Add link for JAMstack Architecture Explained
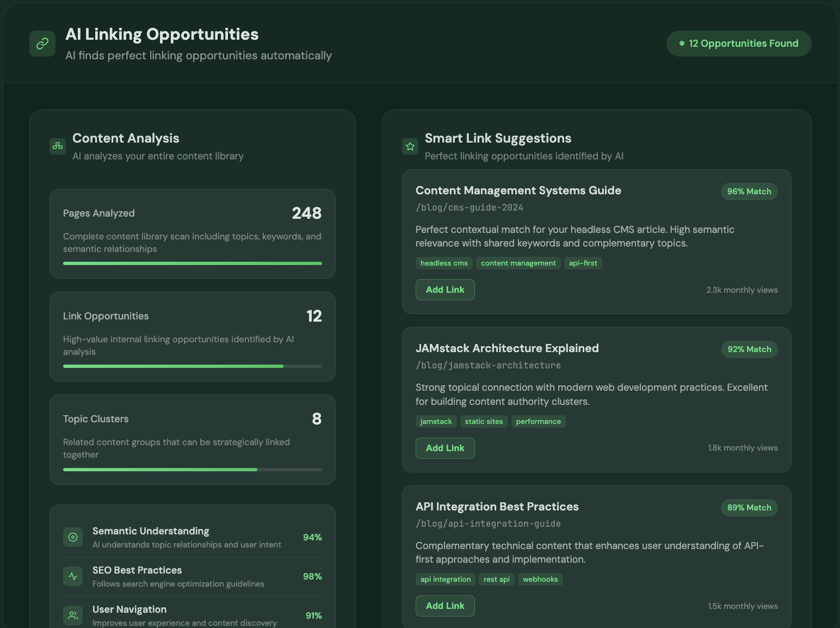Screen dimensions: 840x628 point(444,448)
